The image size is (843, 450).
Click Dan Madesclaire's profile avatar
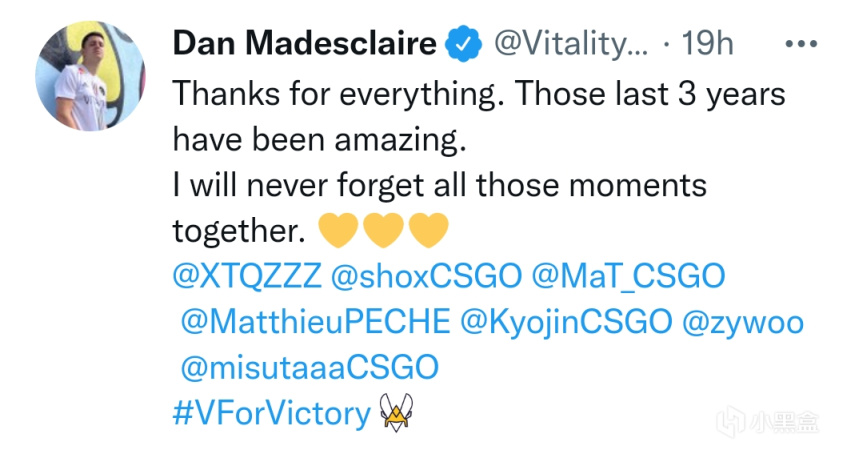87,78
